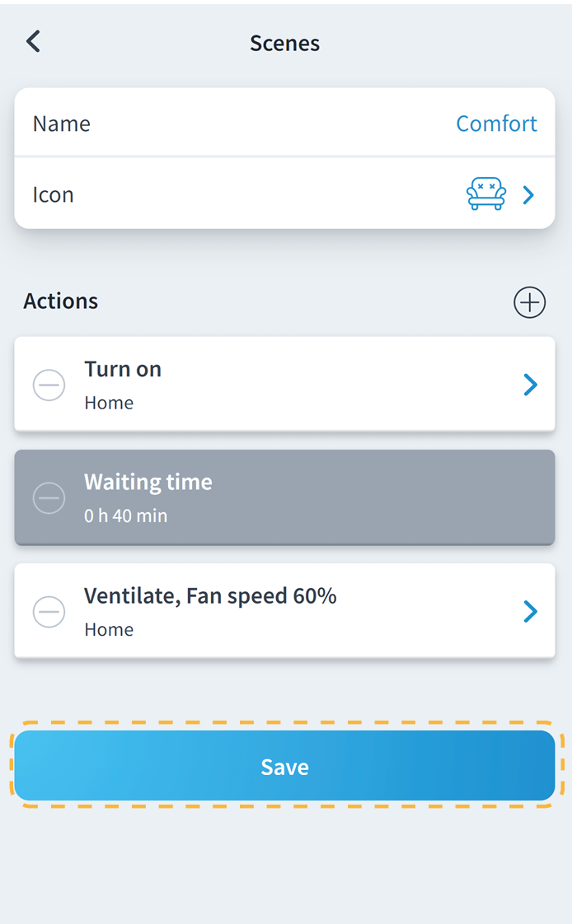Remove the Ventilate fan speed action
The width and height of the screenshot is (572, 924).
(49, 611)
